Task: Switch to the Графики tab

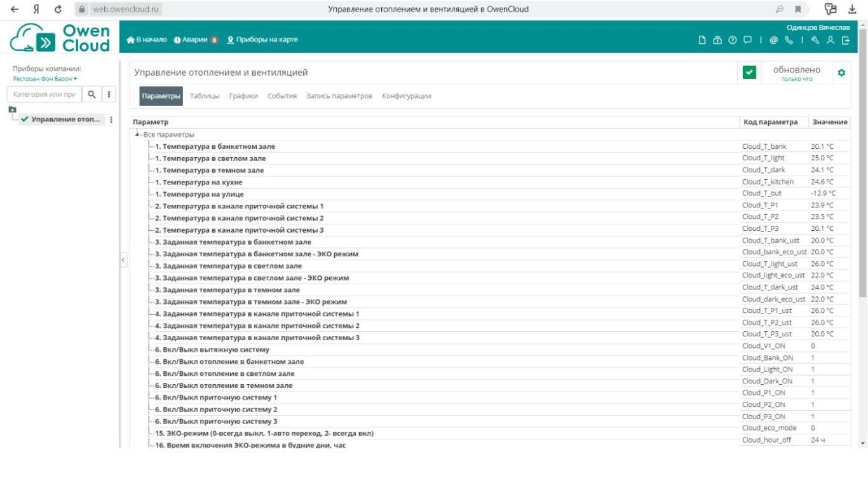Action: tap(243, 96)
